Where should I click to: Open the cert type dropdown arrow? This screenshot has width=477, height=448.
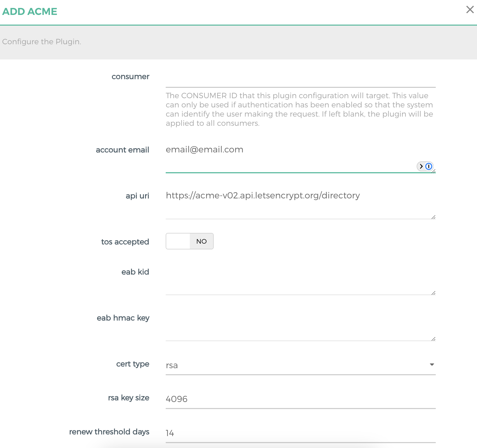(x=432, y=364)
